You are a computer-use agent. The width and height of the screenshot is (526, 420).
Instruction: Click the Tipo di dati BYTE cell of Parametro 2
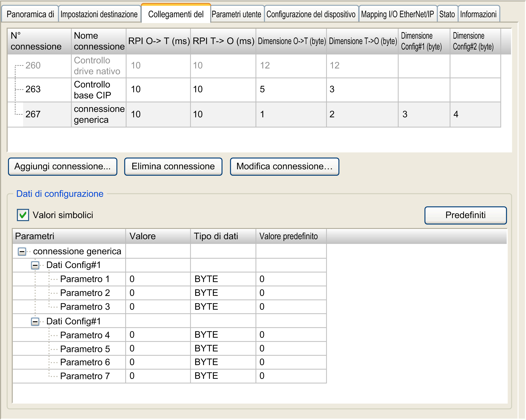(223, 293)
